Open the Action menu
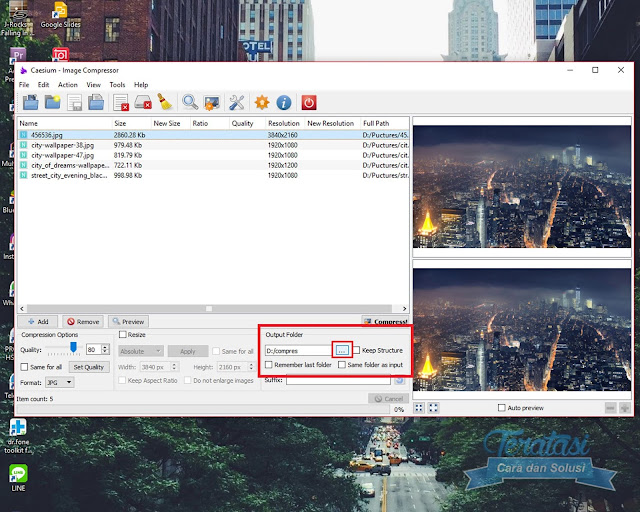Image resolution: width=640 pixels, height=512 pixels. [x=68, y=85]
